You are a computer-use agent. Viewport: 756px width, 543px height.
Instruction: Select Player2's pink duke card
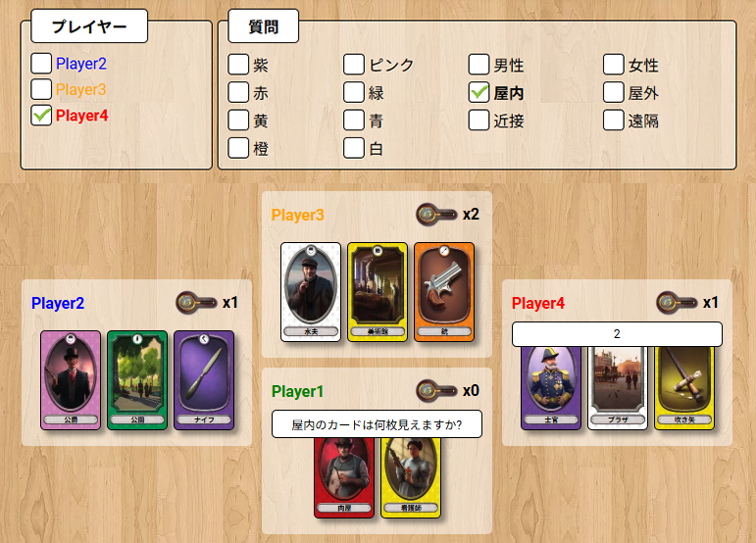71,380
